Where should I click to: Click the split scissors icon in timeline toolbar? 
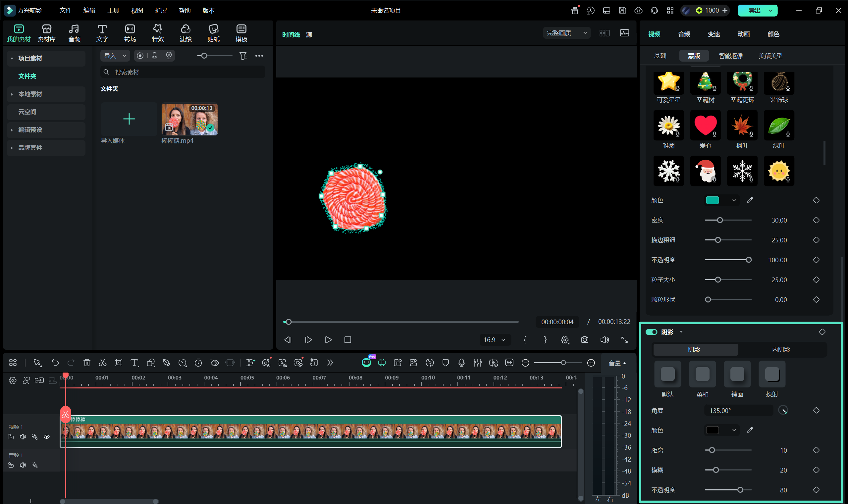(x=102, y=363)
